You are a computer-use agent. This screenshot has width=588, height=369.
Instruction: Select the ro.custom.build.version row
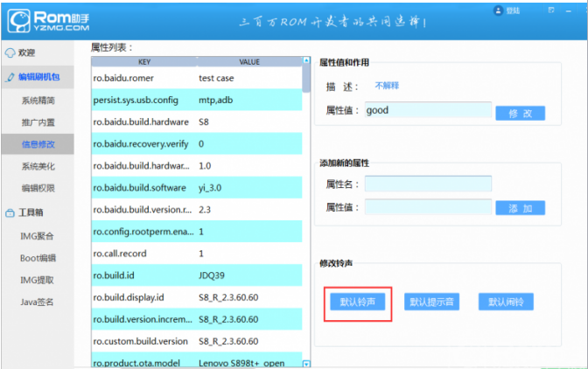197,341
